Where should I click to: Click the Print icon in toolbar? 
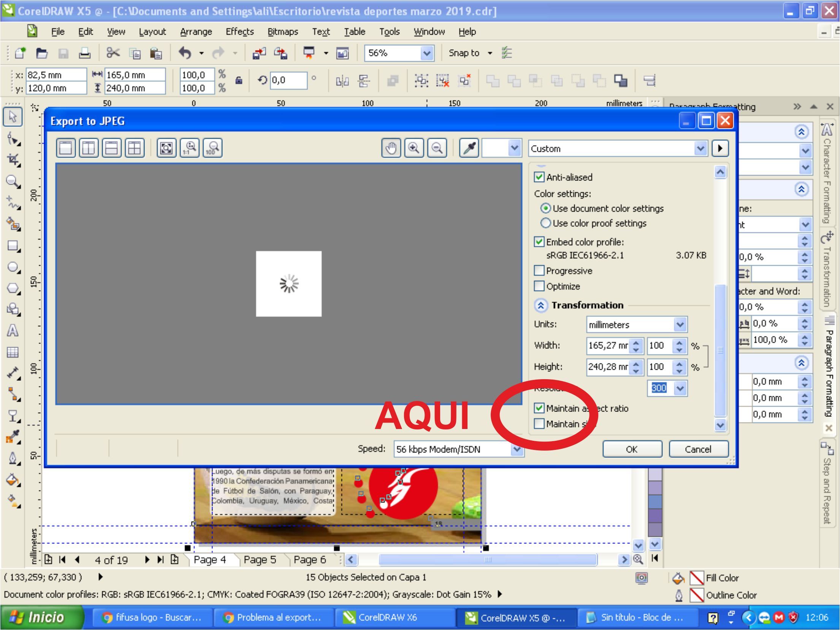84,53
